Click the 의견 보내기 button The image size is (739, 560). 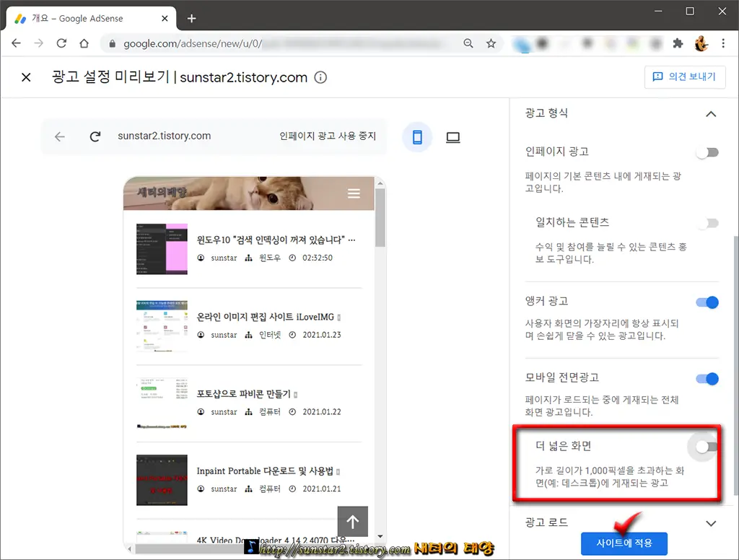click(685, 76)
